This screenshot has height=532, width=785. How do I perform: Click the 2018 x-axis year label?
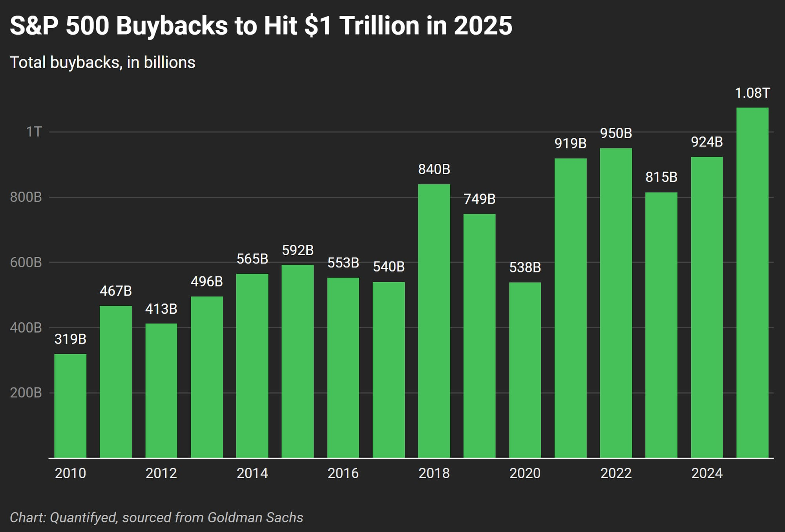(434, 473)
